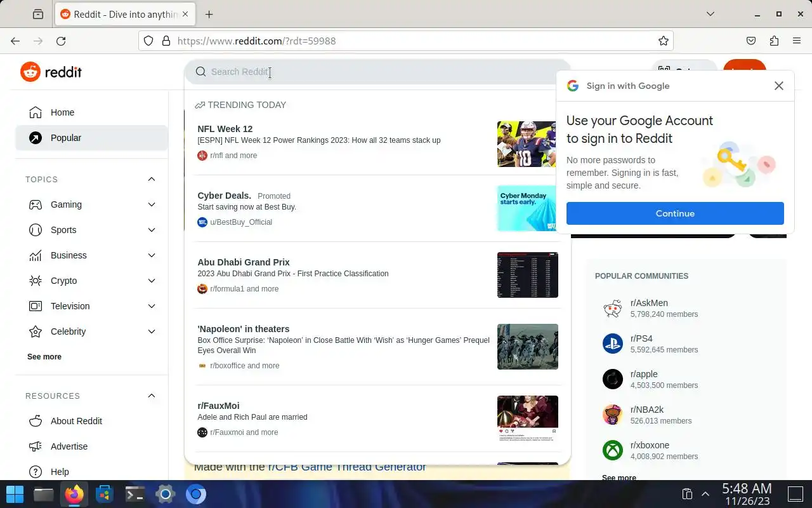This screenshot has width=812, height=508.
Task: Click the Sports ball icon
Action: [36, 230]
